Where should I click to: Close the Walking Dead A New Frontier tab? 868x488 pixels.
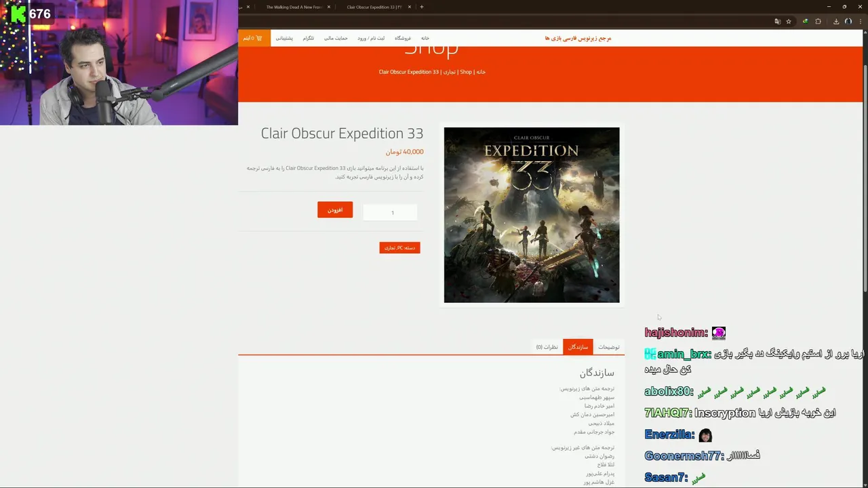point(329,7)
